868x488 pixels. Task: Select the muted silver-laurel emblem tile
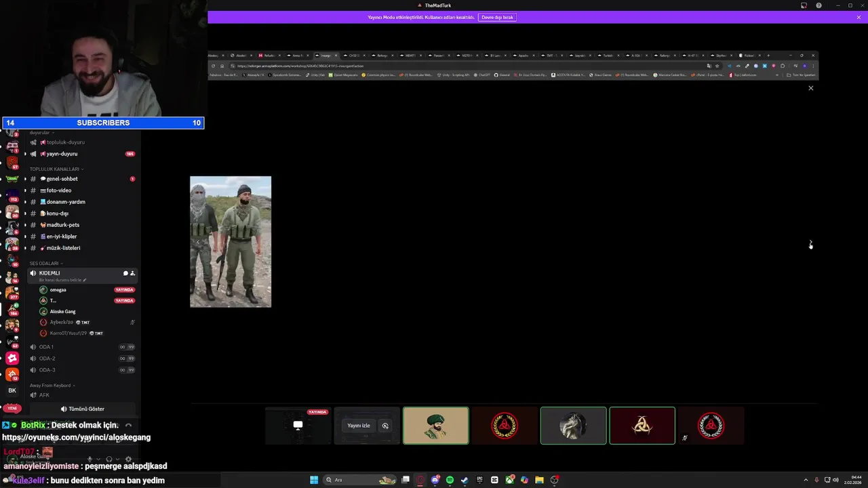(711, 426)
